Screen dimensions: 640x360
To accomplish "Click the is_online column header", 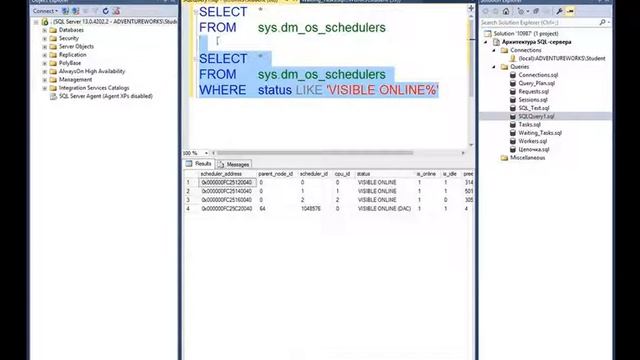I will click(x=426, y=174).
